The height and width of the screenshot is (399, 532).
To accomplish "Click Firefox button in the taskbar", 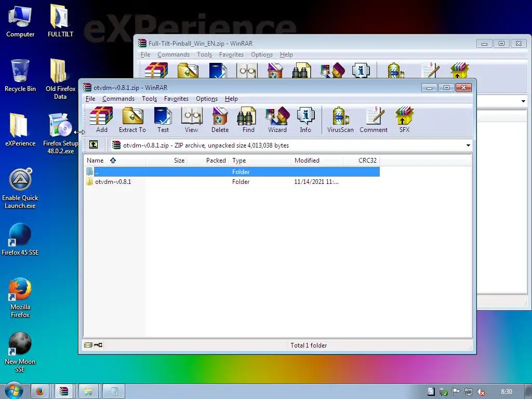I will [40, 391].
